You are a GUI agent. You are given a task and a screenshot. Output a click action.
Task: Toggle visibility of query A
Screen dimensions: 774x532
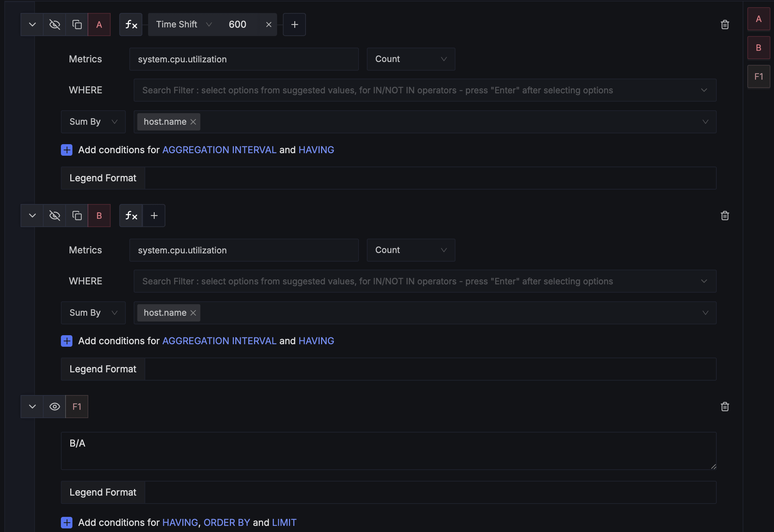coord(54,25)
